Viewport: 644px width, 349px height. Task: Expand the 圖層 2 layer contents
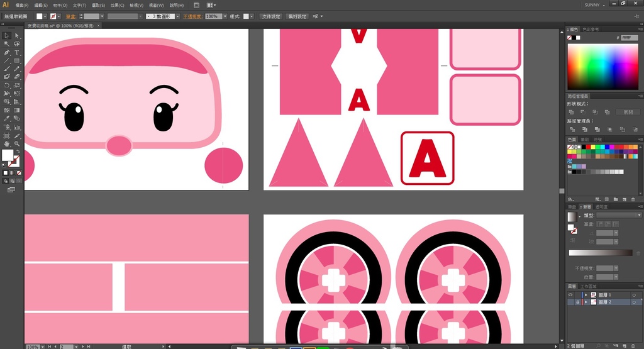(586, 302)
